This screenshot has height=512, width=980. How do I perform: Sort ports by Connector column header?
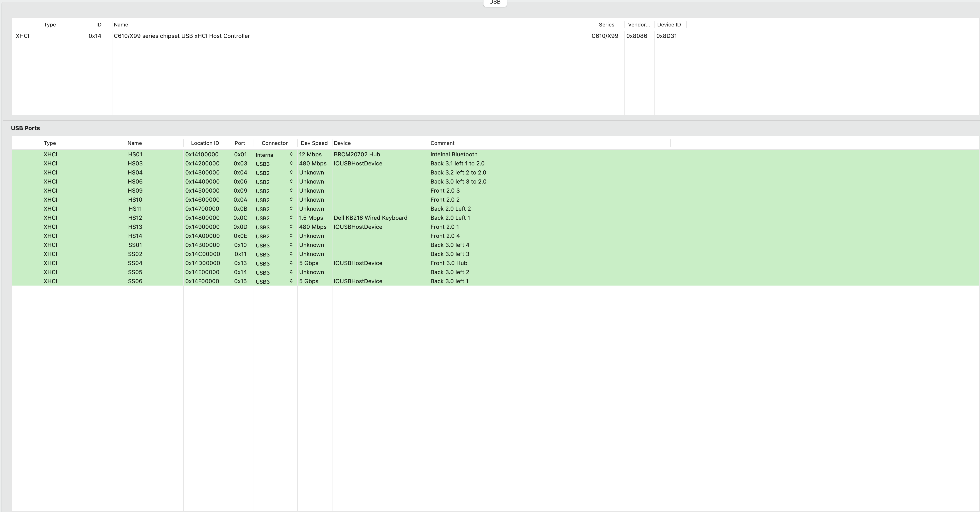(275, 143)
